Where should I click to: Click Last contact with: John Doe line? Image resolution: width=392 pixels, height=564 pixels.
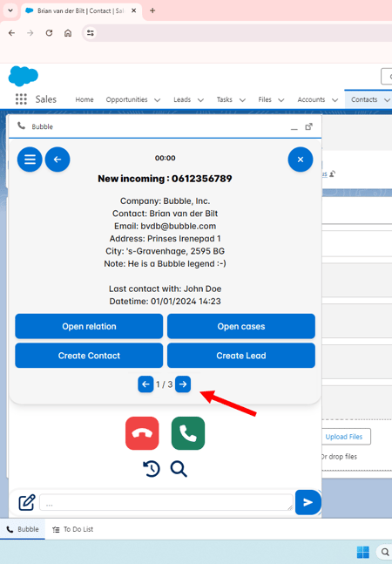click(x=165, y=289)
